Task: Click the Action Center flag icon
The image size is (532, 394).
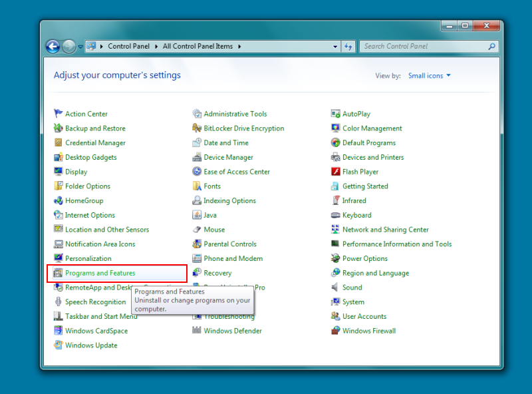Action: [59, 113]
